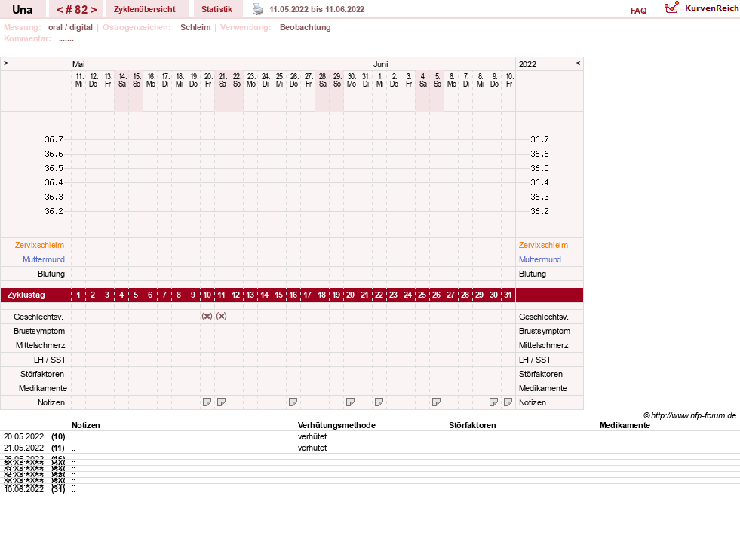Open the Zyklenübersicht tab
The height and width of the screenshot is (560, 740).
pos(144,9)
